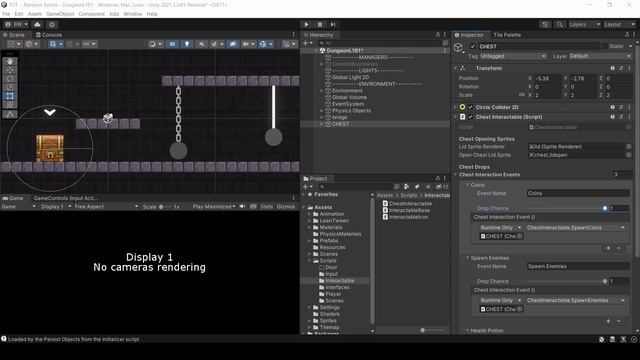Select the Interactable folder in Project tree
The width and height of the screenshot is (640, 360).
pos(340,281)
